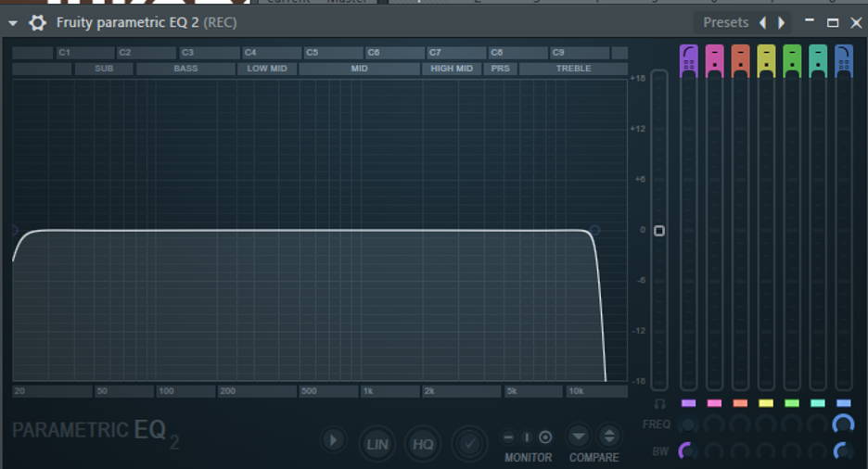Select the orange band 3 color swatch
Screen dimensions: 868x469
pos(740,403)
